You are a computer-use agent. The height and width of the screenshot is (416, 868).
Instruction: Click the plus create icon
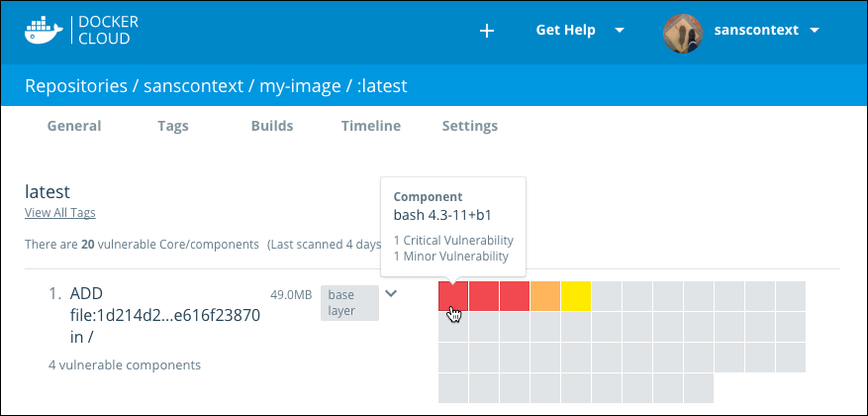486,31
